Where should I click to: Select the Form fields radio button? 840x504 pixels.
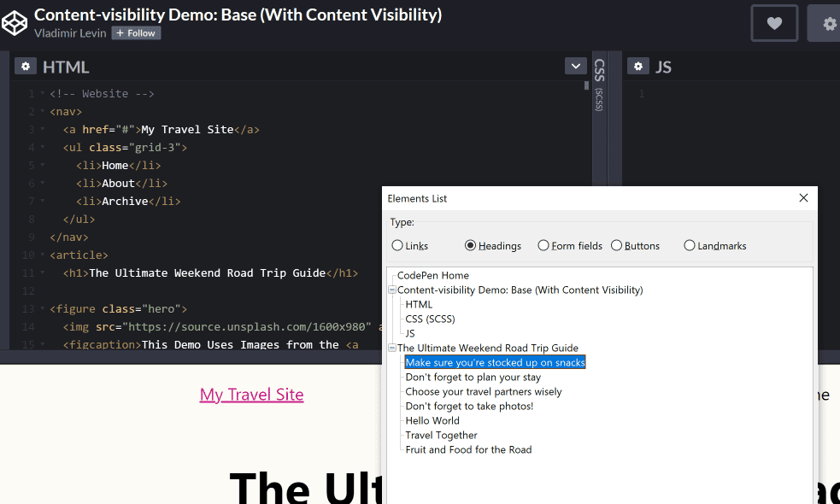(x=543, y=245)
